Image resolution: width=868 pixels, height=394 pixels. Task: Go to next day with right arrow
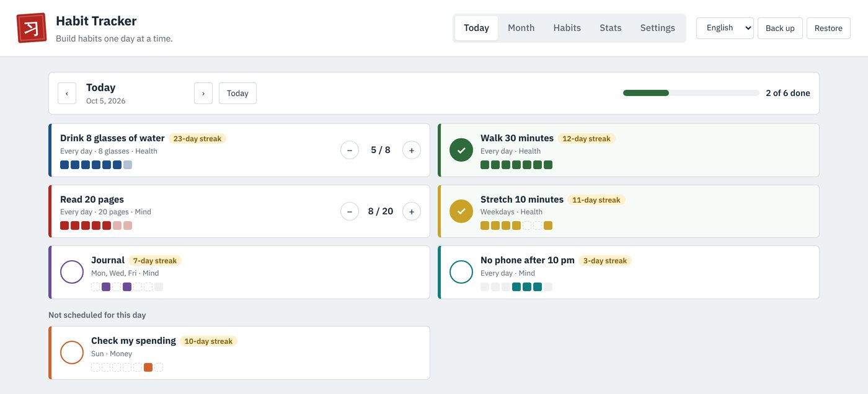click(203, 94)
